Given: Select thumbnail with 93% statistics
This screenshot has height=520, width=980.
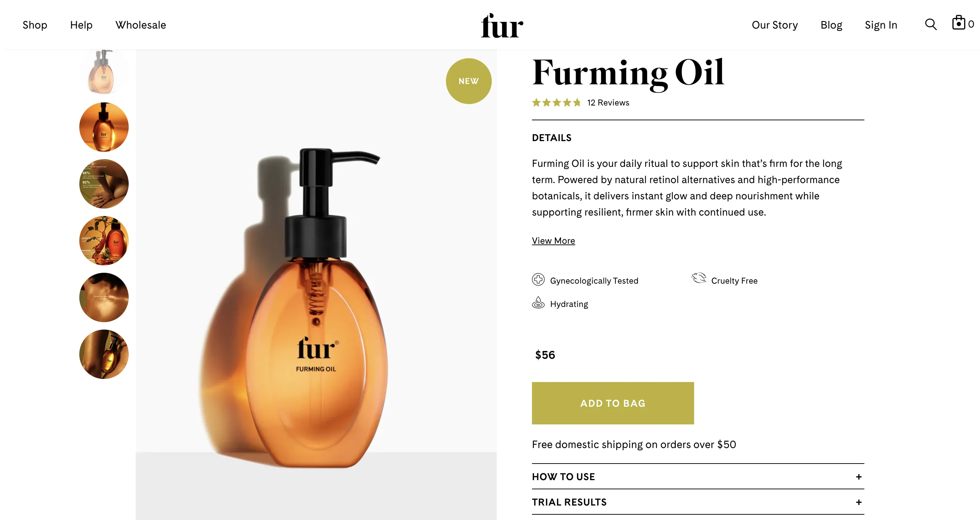Looking at the screenshot, I should pyautogui.click(x=104, y=184).
